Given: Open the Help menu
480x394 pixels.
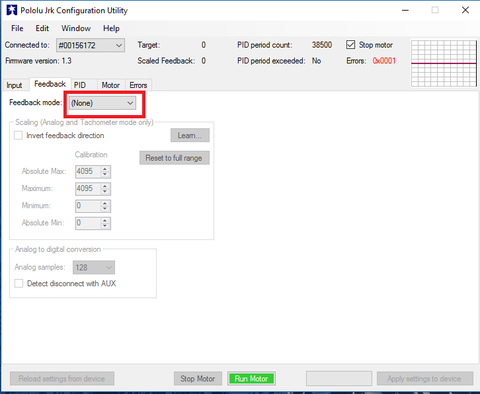Looking at the screenshot, I should point(111,28).
